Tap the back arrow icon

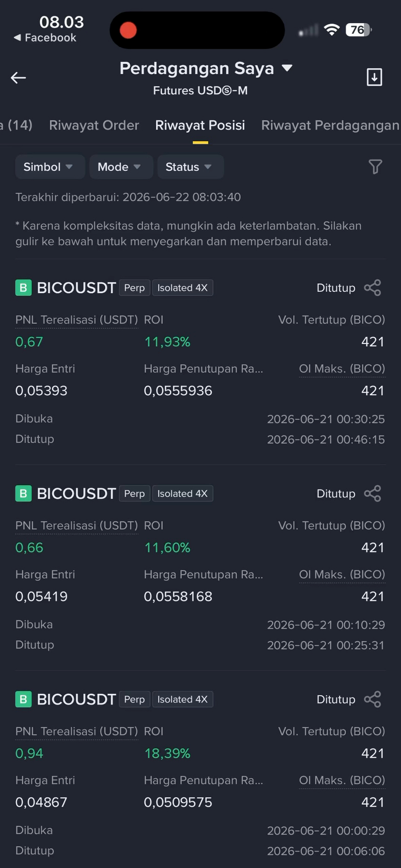tap(18, 77)
